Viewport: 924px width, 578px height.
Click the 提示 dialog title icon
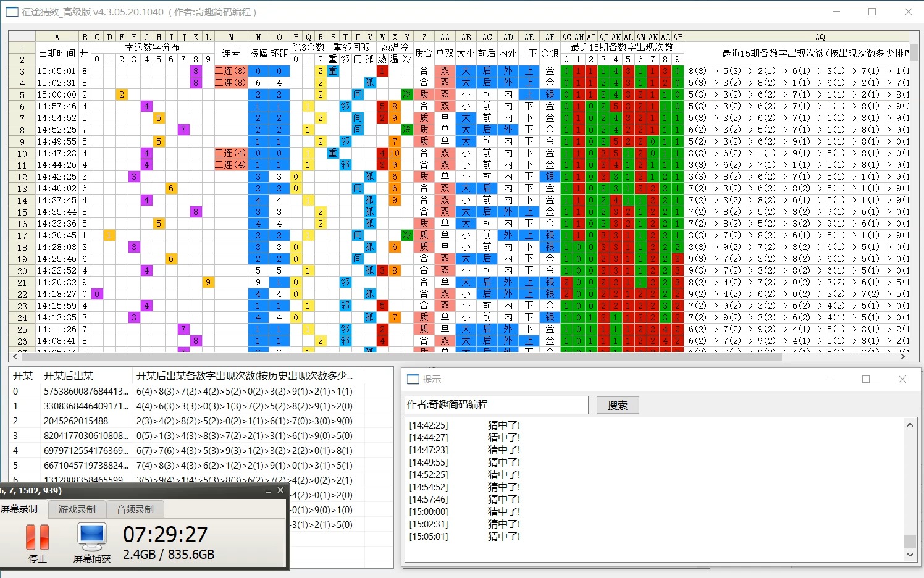click(x=413, y=379)
